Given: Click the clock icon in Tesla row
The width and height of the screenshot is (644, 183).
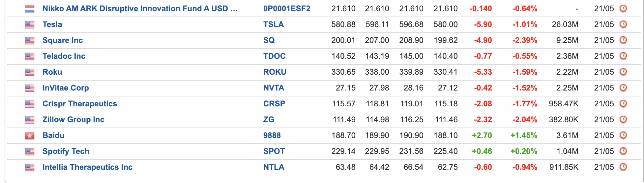Looking at the screenshot, I should pos(623,24).
